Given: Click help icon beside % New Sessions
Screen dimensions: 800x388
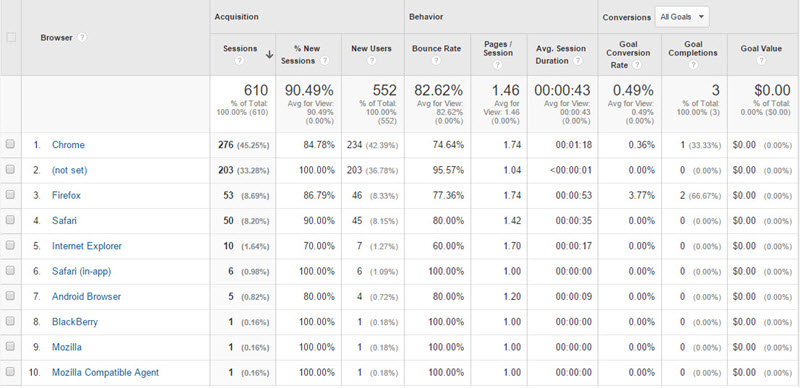Looking at the screenshot, I should tap(324, 61).
